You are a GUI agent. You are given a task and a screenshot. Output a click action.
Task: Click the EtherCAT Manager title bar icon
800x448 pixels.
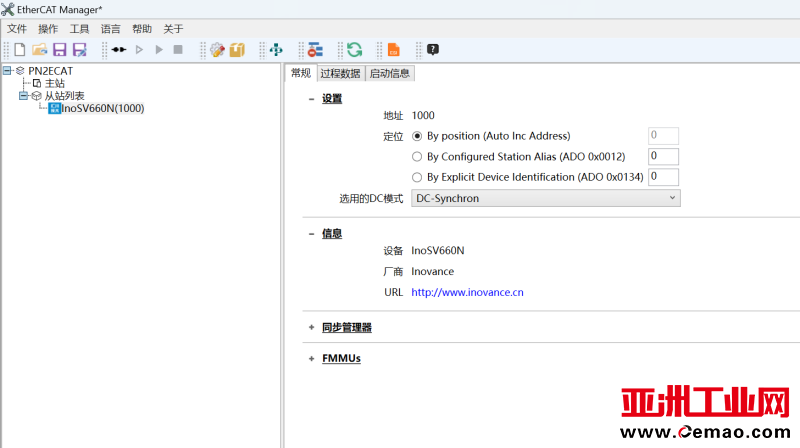click(8, 9)
